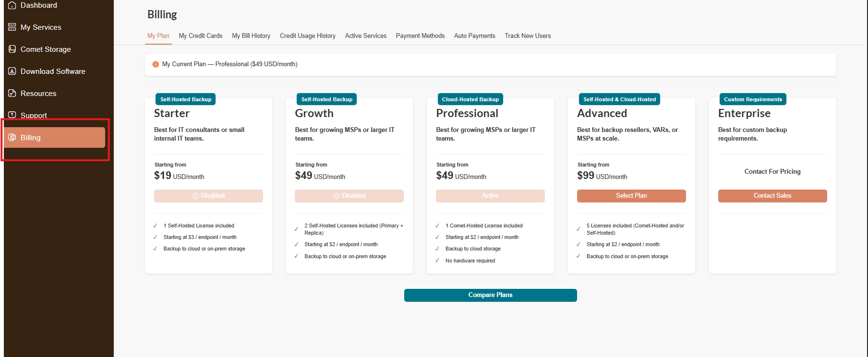Screen dimensions: 868x357
Task: Go to the Active Services tab
Action: point(366,36)
